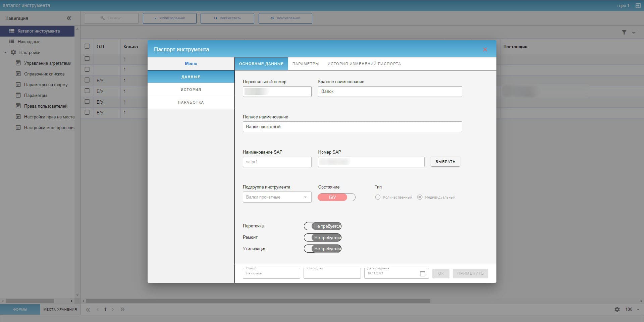This screenshot has height=322, width=644.
Task: Open the rows-per-page dropdown showing 100
Action: (632, 310)
